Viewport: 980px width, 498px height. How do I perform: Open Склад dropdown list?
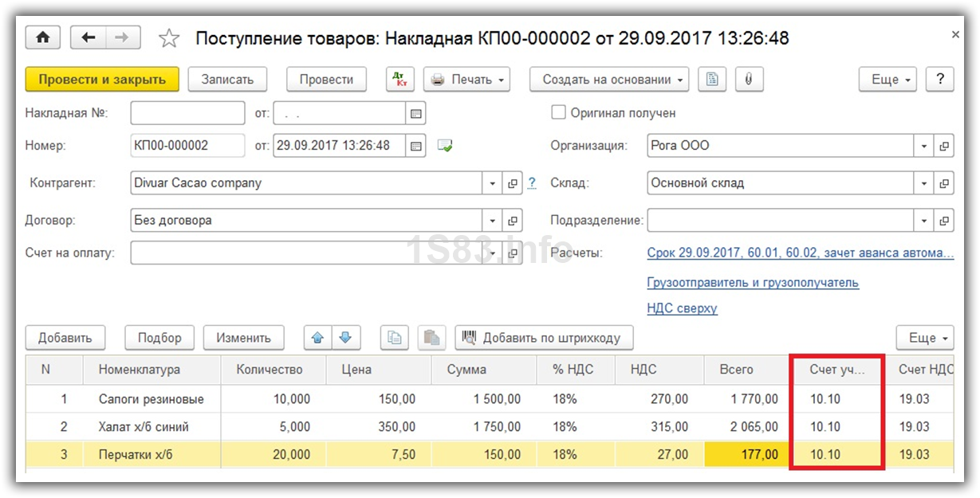[923, 183]
